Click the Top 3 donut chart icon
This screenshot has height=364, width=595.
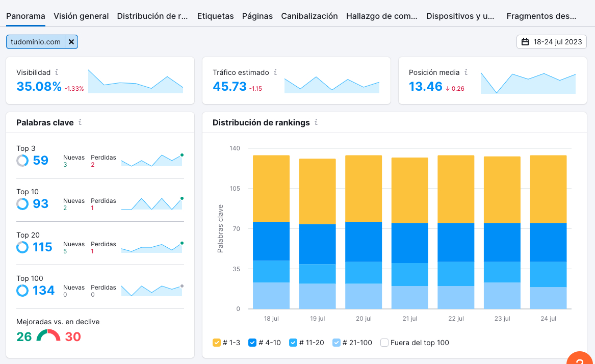pyautogui.click(x=22, y=161)
